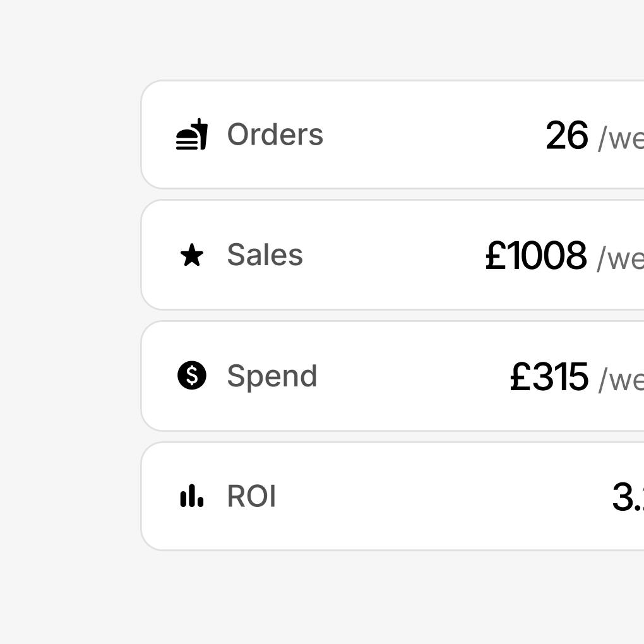
Task: Select the Spend label text
Action: (271, 376)
